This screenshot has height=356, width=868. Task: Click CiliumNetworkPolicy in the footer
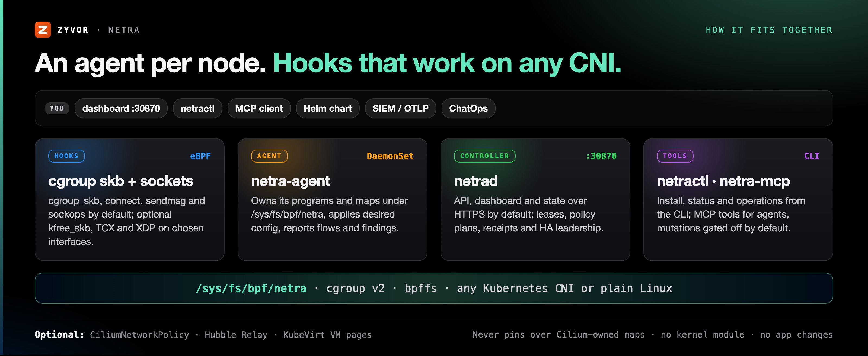coord(139,335)
